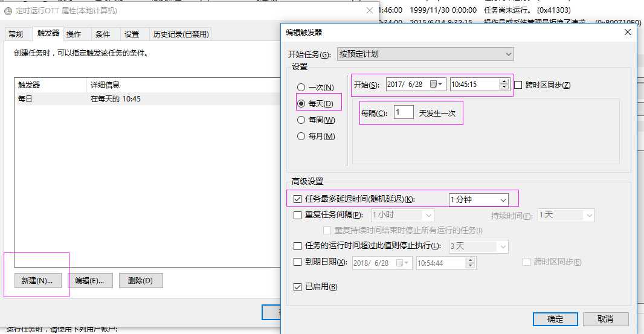Open the 开始任务(G) dropdown 按预定计划
Image resolution: width=644 pixels, height=334 pixels.
coord(425,54)
